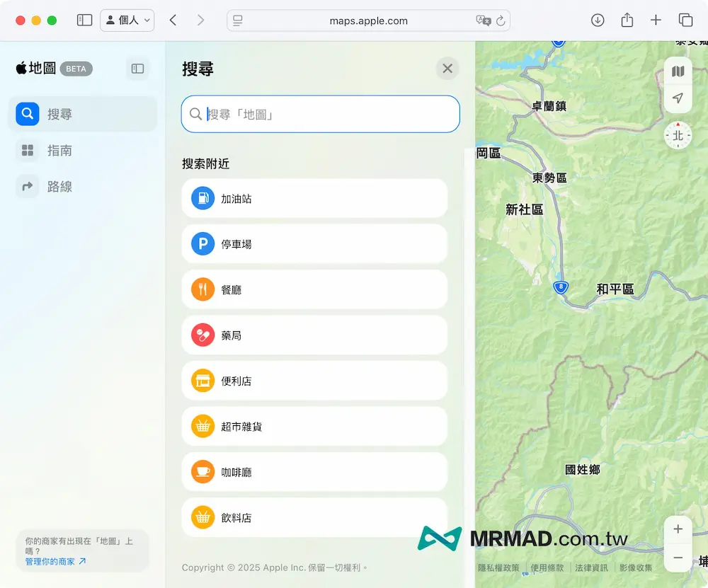Open the Safari tab overview
This screenshot has width=708, height=588.
tap(685, 21)
